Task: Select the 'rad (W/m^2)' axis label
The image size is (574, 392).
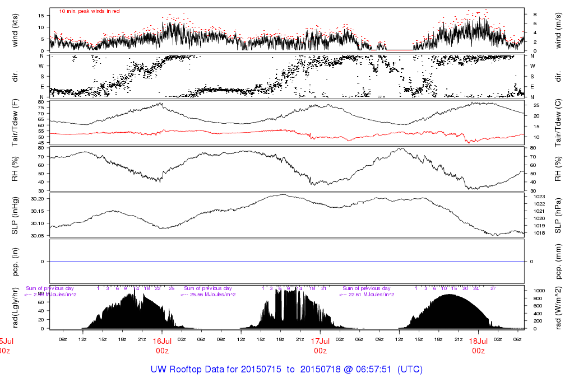Action: coord(558,307)
